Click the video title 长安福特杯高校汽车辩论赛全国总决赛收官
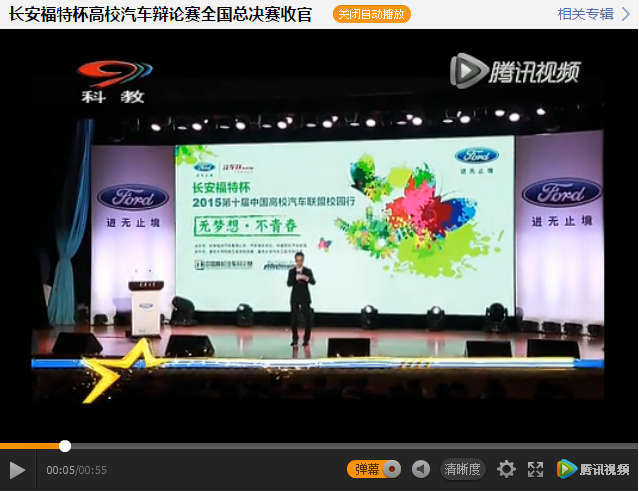639x491 pixels. coord(160,15)
